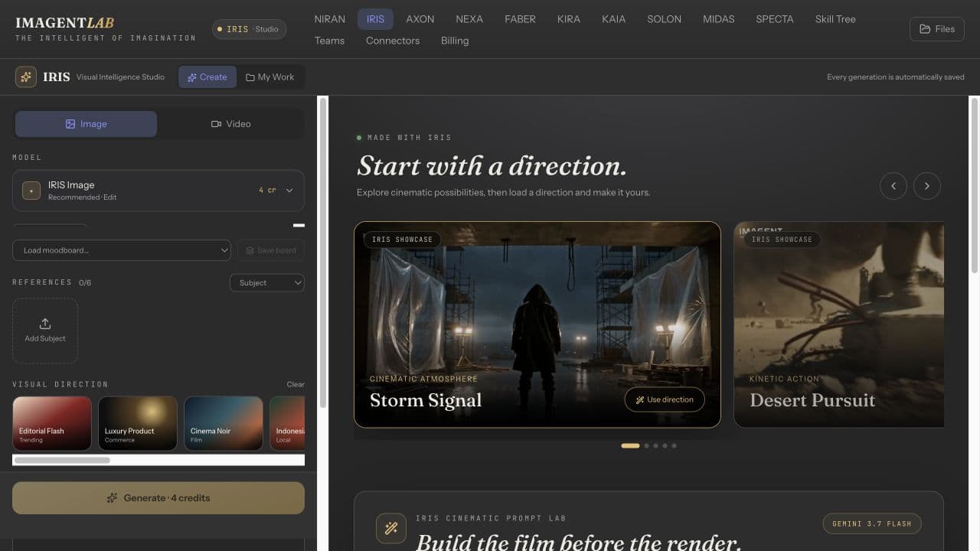Click the Generate 4 credits button
The image size is (980, 551).
coord(158,497)
